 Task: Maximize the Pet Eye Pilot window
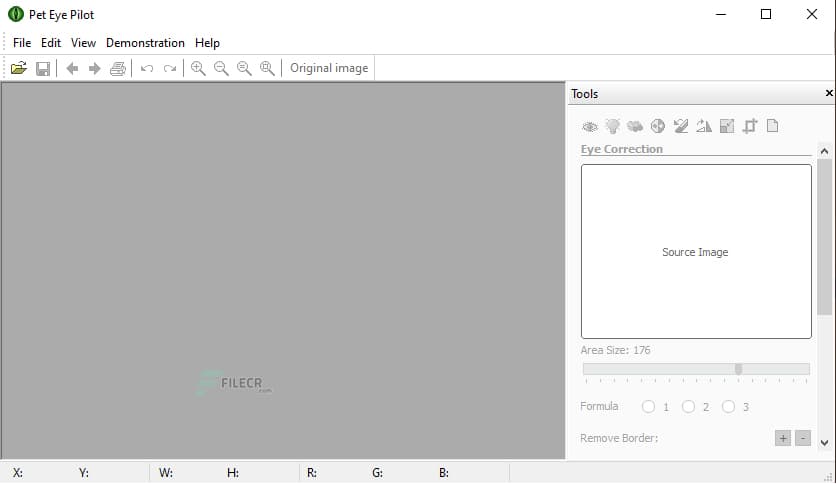point(766,14)
